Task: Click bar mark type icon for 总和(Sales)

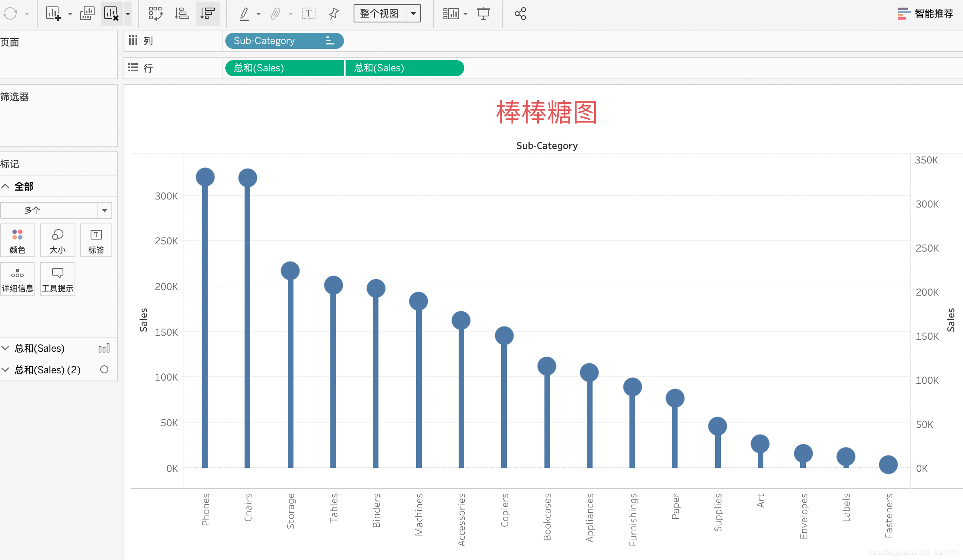Action: click(104, 348)
